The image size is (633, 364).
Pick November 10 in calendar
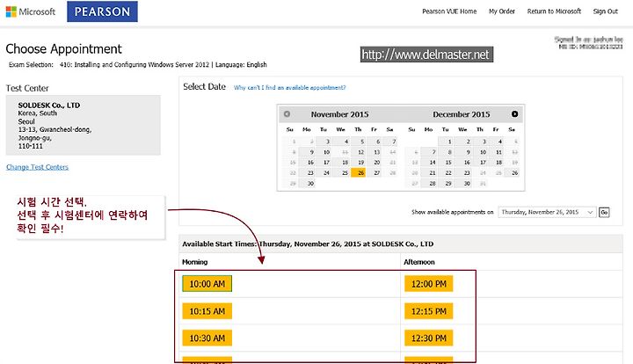[x=324, y=152]
